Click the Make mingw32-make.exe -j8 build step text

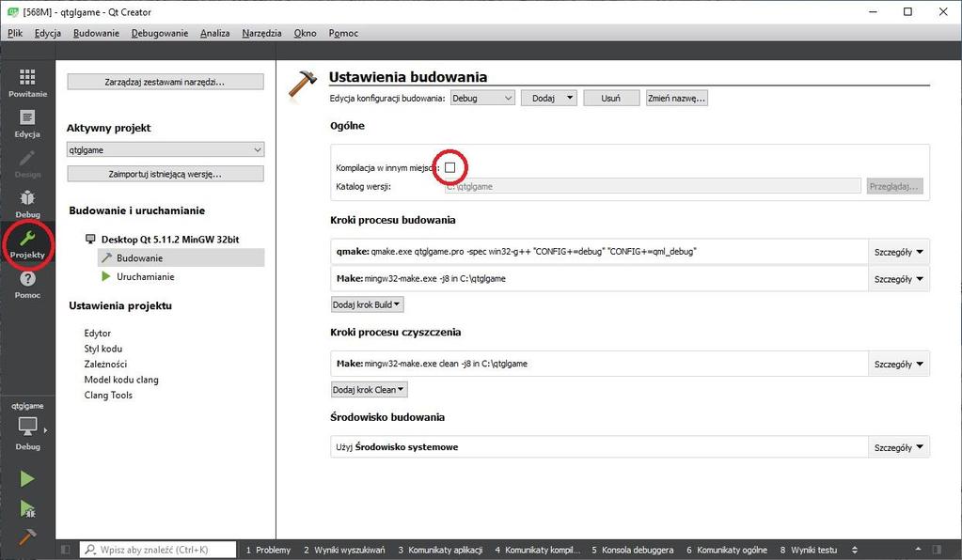421,278
